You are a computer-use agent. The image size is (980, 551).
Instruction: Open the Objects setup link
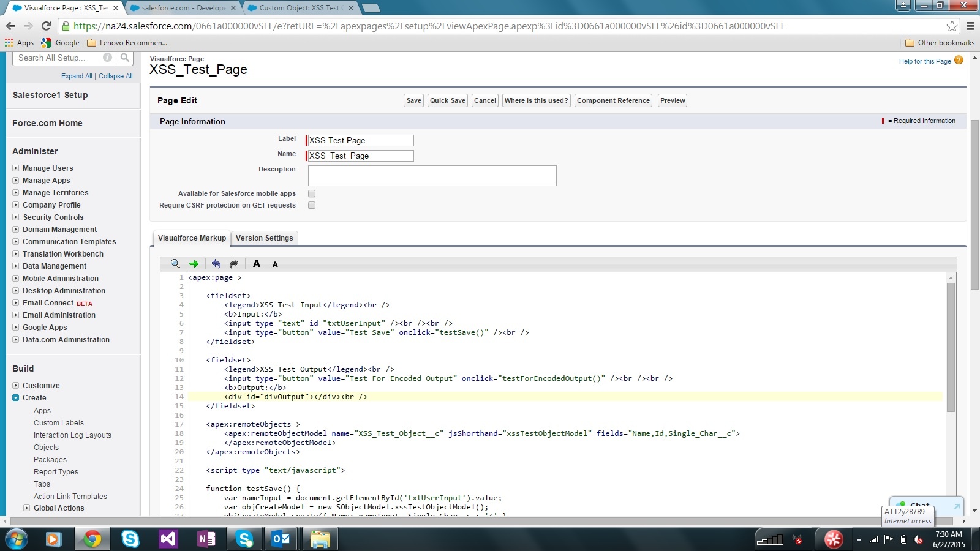tap(46, 448)
